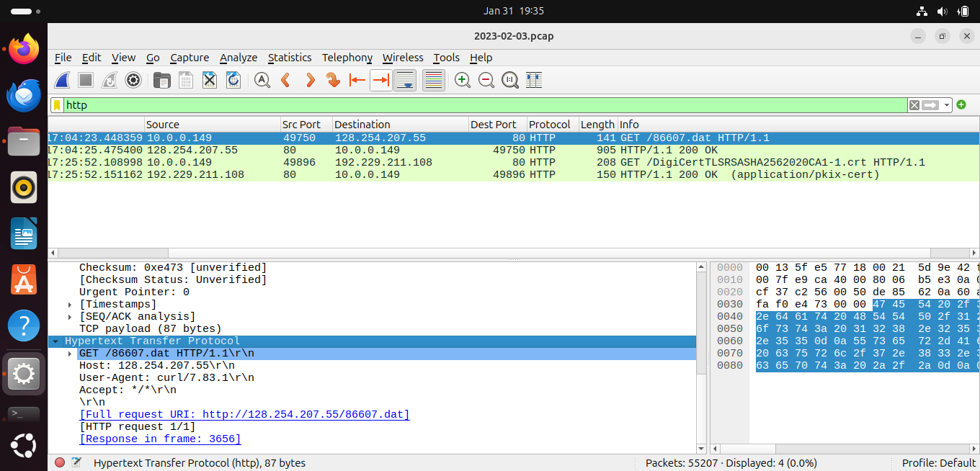
Task: Open the File menu
Action: click(x=63, y=58)
